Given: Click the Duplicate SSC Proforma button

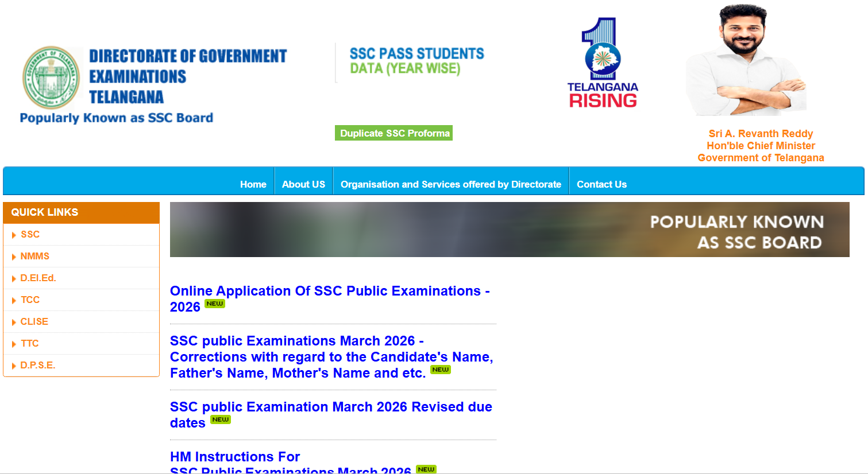Looking at the screenshot, I should 393,133.
